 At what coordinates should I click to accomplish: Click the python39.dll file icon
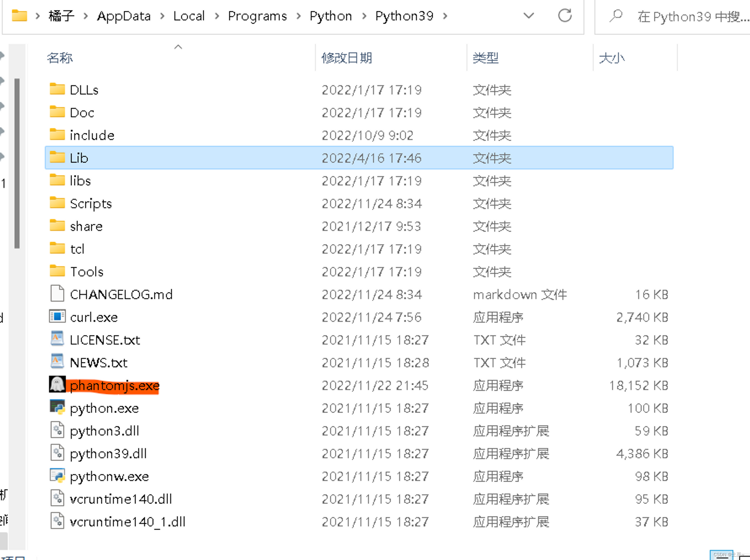point(57,453)
